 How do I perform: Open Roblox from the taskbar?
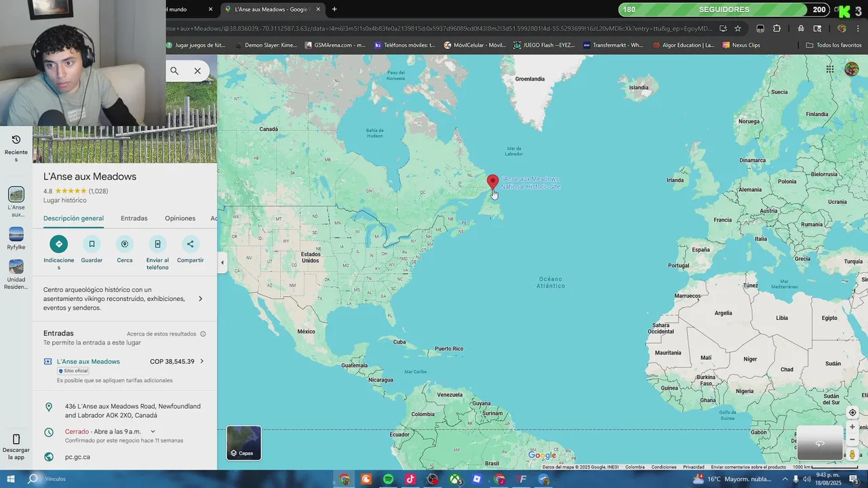click(477, 479)
